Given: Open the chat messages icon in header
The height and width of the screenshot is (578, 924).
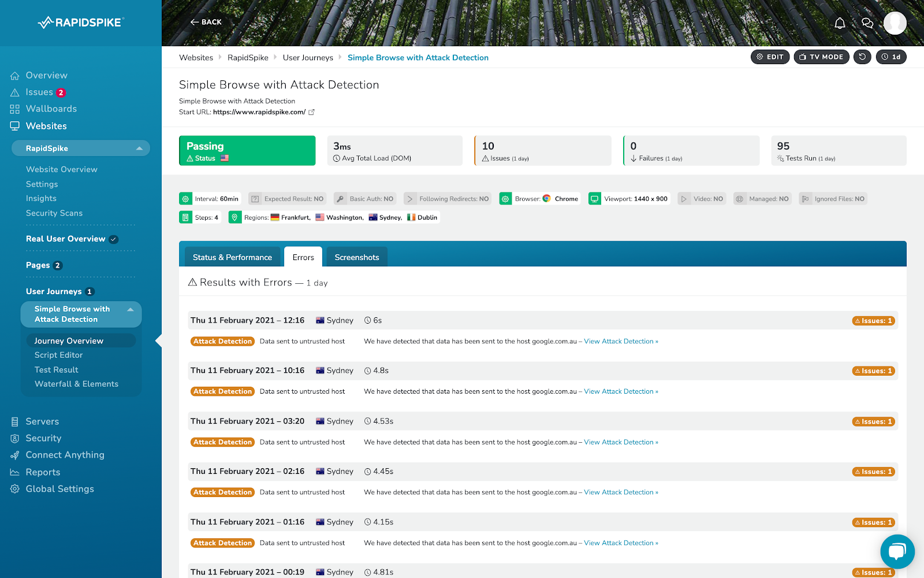Looking at the screenshot, I should 867,23.
